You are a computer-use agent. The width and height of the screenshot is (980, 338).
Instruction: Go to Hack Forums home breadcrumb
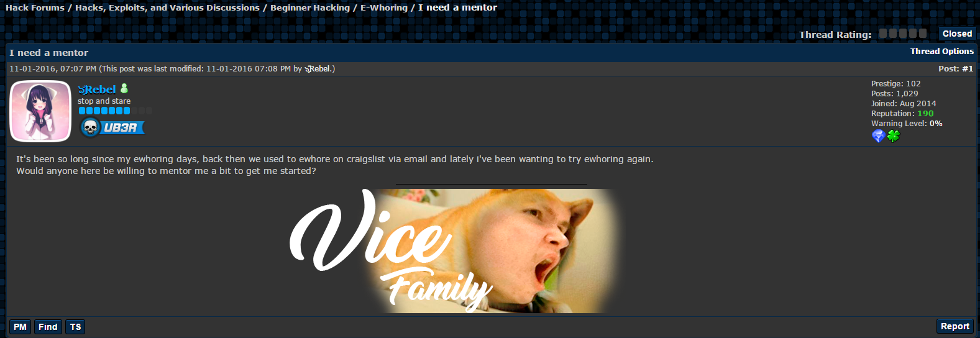[x=35, y=7]
